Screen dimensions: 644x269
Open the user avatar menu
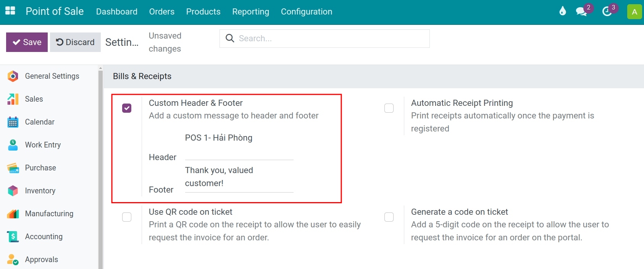click(x=634, y=11)
